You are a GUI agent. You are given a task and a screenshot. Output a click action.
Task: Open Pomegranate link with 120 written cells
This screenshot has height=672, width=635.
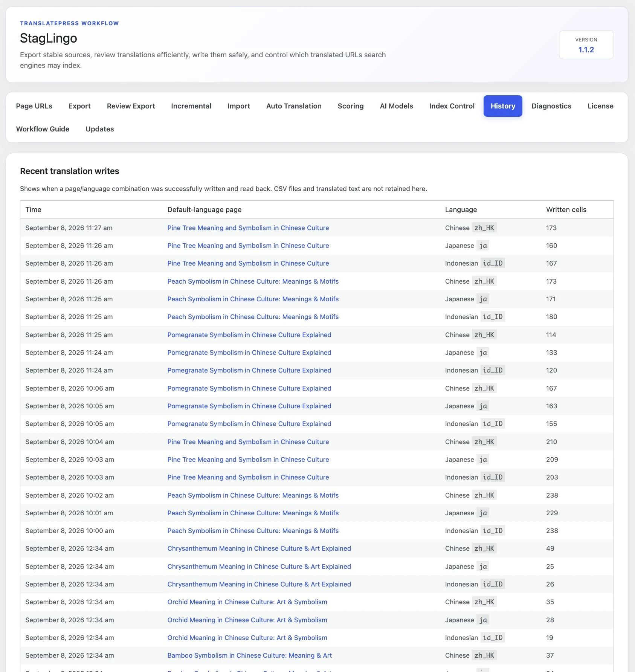[249, 370]
